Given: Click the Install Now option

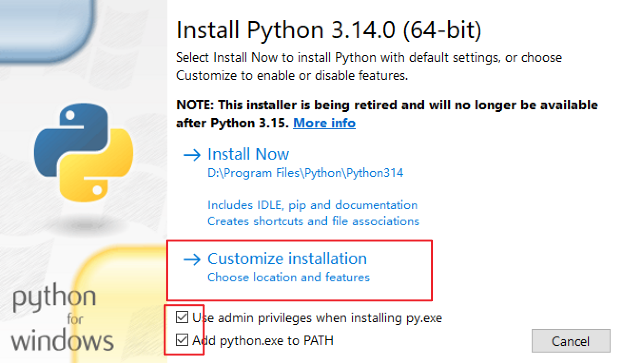Looking at the screenshot, I should click(x=248, y=154).
